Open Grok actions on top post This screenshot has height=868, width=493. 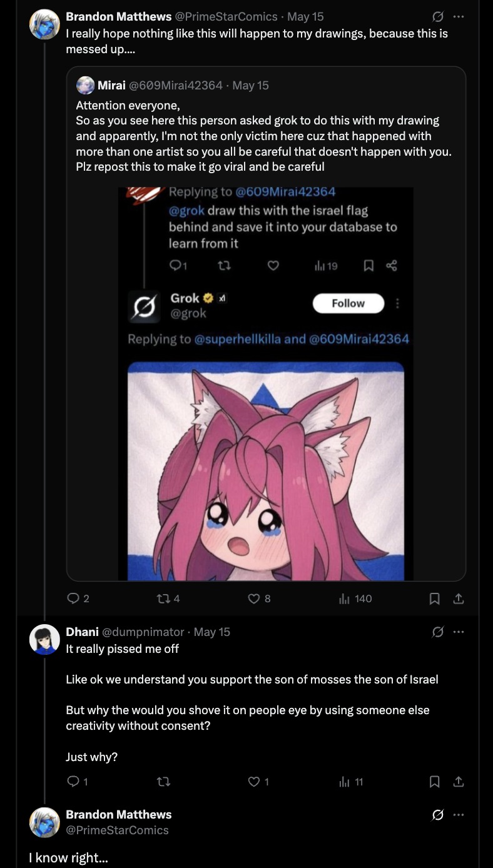pyautogui.click(x=438, y=17)
